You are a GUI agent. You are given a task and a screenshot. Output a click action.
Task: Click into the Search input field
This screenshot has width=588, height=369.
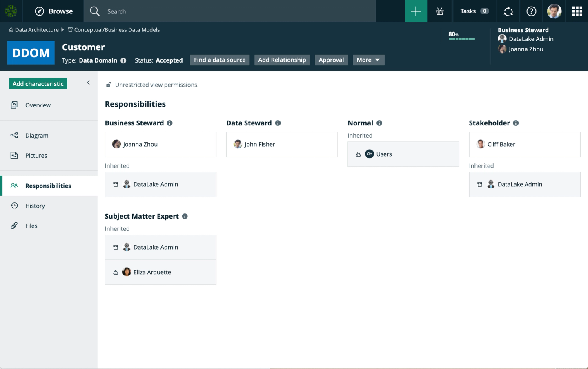(237, 11)
